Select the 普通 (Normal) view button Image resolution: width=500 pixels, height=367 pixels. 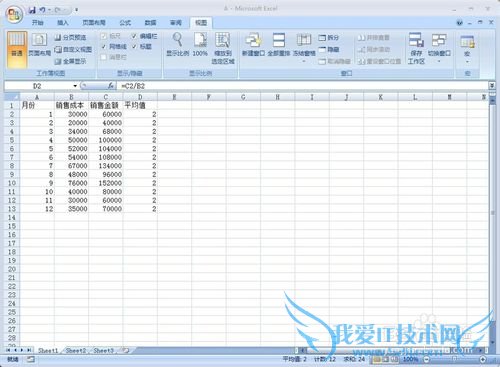pyautogui.click(x=17, y=50)
